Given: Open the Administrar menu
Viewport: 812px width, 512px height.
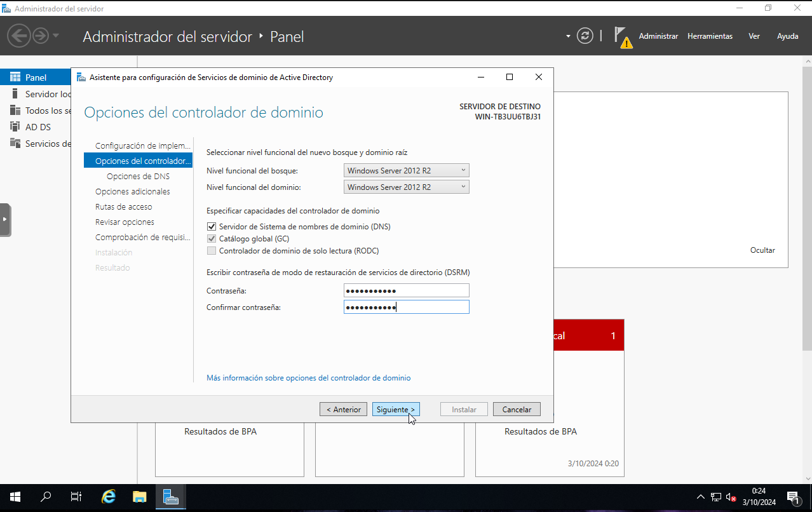Looking at the screenshot, I should coord(658,36).
